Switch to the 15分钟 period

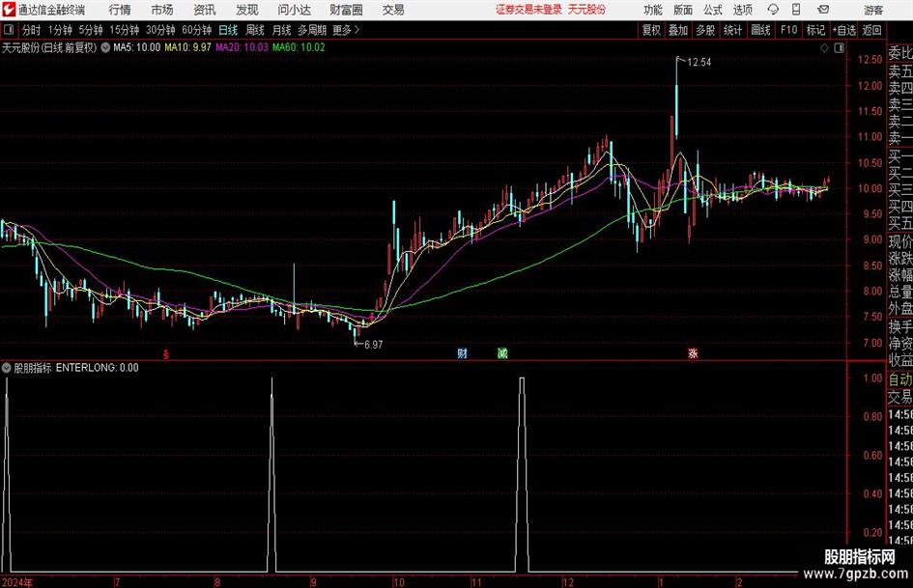(124, 30)
